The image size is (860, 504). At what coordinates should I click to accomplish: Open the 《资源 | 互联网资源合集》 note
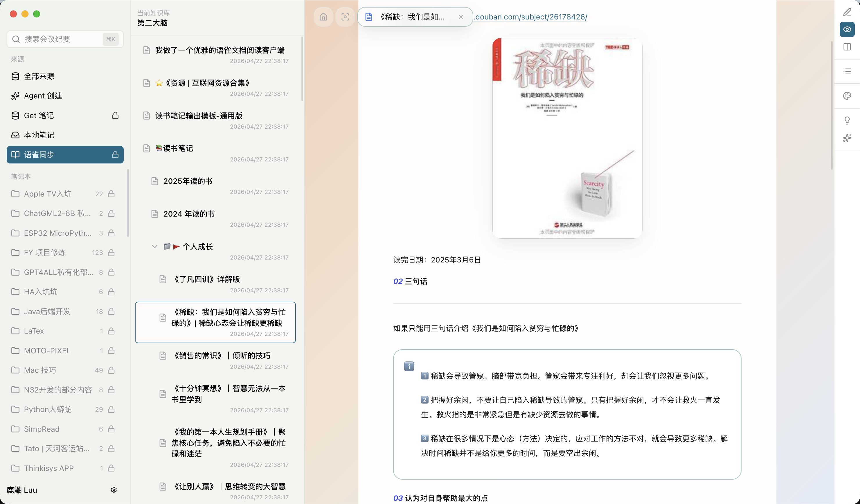215,88
